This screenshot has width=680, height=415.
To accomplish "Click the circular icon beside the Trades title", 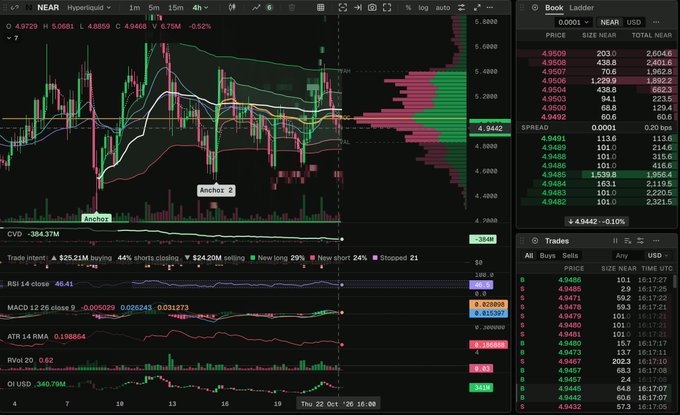I will coord(535,241).
